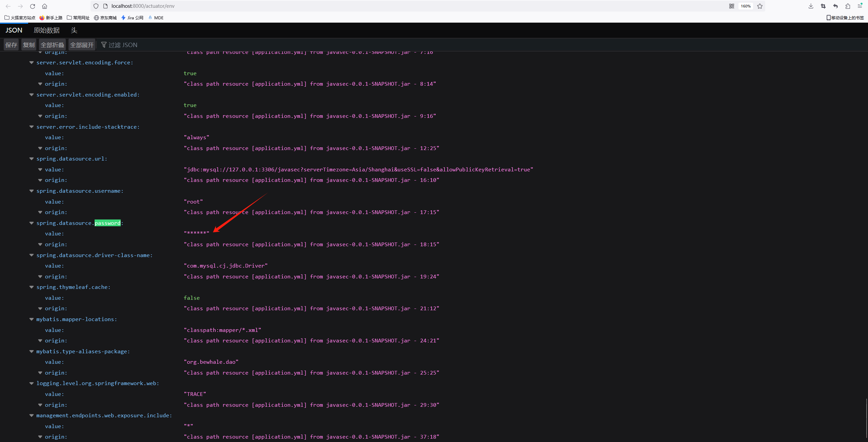Click the browser reload page icon

point(33,6)
